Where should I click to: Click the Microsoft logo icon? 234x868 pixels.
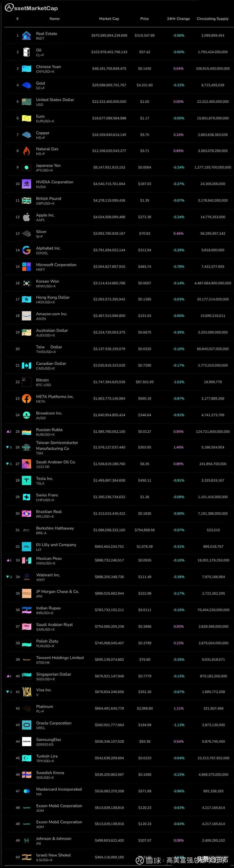point(26,266)
